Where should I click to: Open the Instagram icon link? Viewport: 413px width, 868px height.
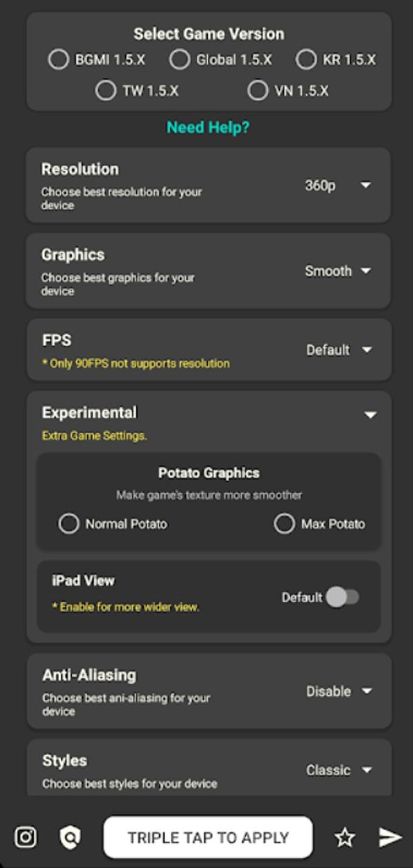25,837
